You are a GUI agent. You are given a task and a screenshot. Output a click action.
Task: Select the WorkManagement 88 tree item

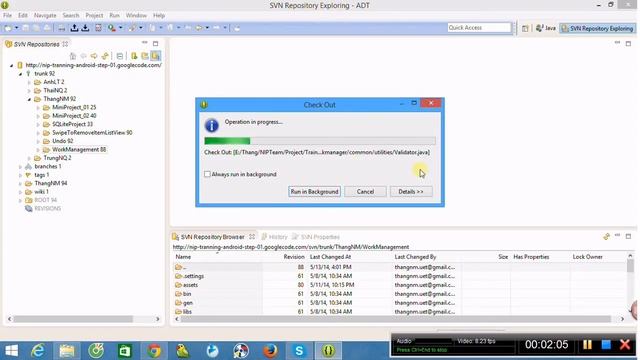pos(79,150)
